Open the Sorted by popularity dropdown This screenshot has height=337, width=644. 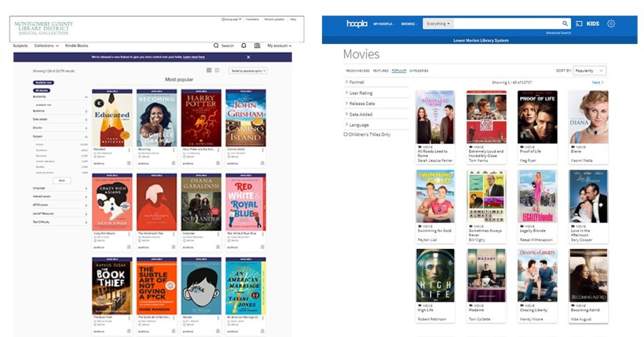coord(248,70)
